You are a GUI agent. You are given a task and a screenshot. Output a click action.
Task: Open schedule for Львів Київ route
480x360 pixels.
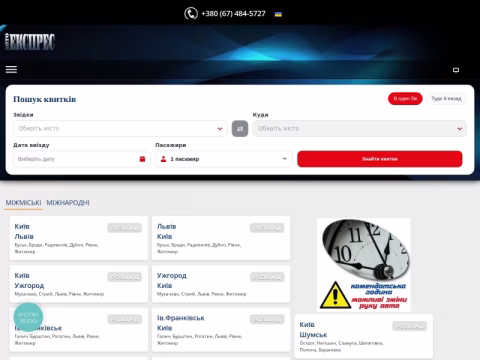(x=267, y=228)
